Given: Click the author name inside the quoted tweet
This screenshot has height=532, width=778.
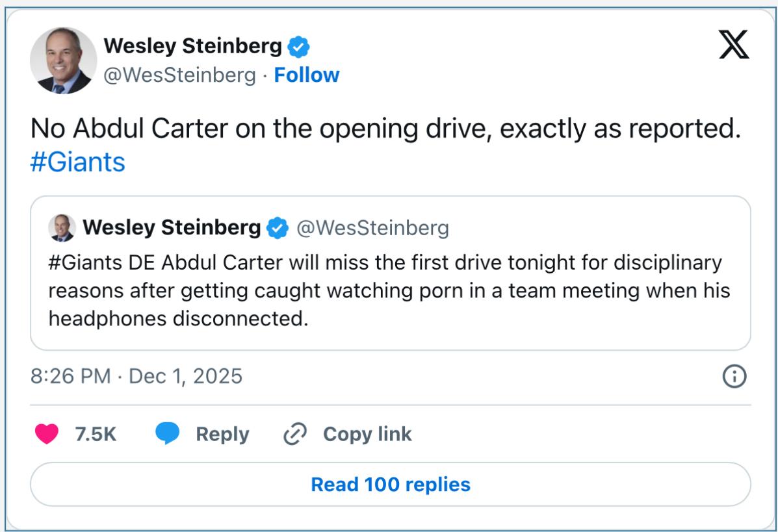Looking at the screenshot, I should (x=172, y=227).
